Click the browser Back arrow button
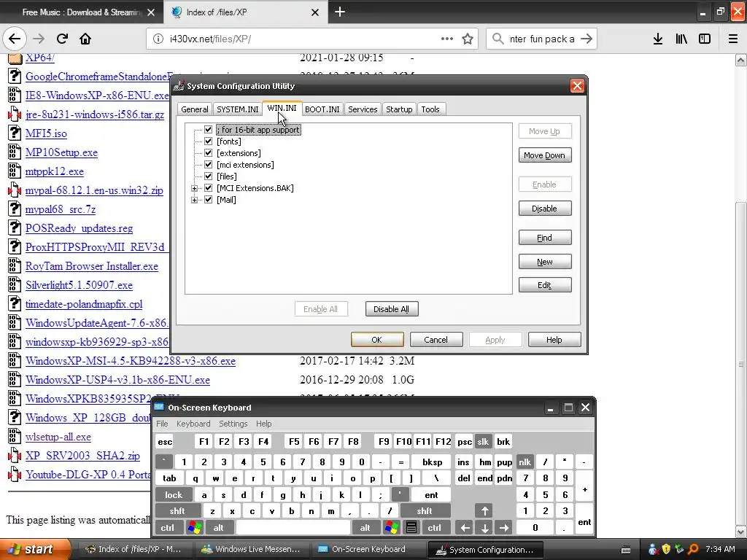The height and width of the screenshot is (560, 747). pyautogui.click(x=15, y=39)
